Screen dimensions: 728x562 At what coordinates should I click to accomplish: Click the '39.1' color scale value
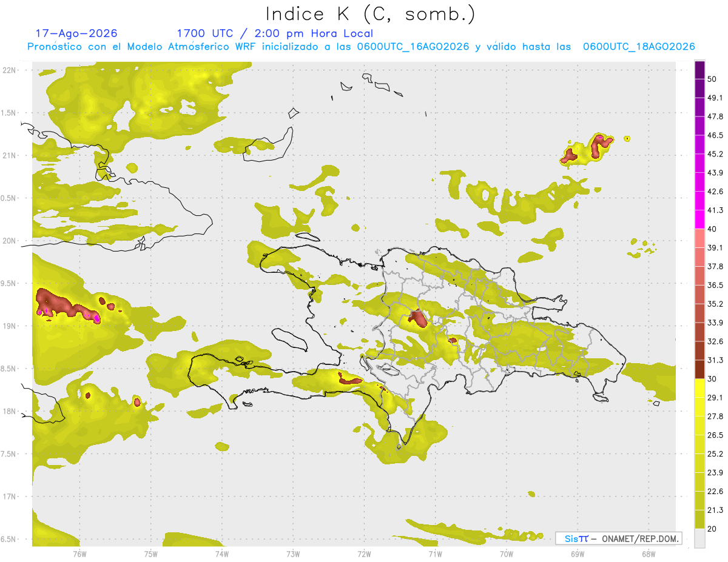click(715, 248)
